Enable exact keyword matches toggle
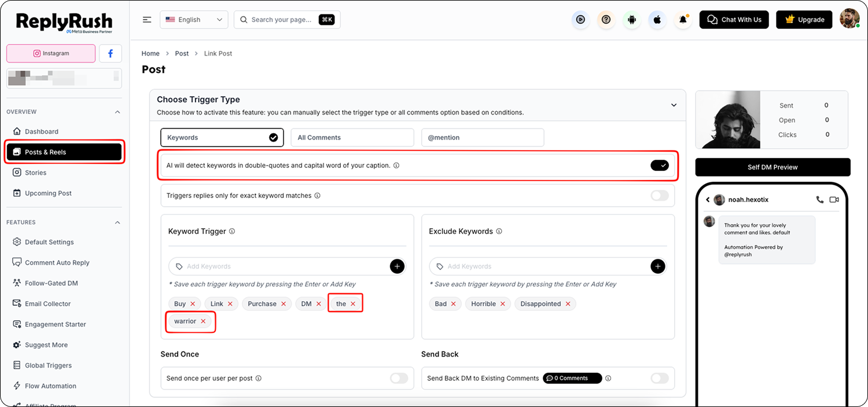The height and width of the screenshot is (407, 868). pos(660,196)
